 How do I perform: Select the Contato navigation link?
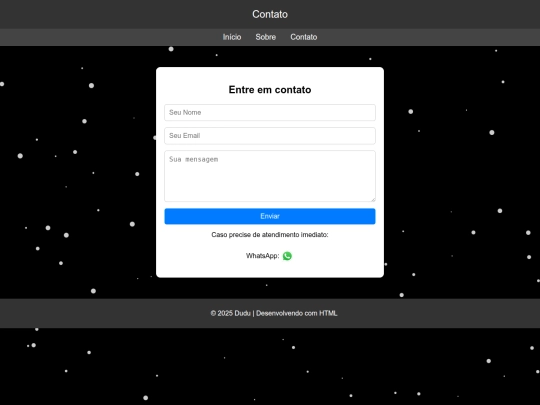pos(304,37)
